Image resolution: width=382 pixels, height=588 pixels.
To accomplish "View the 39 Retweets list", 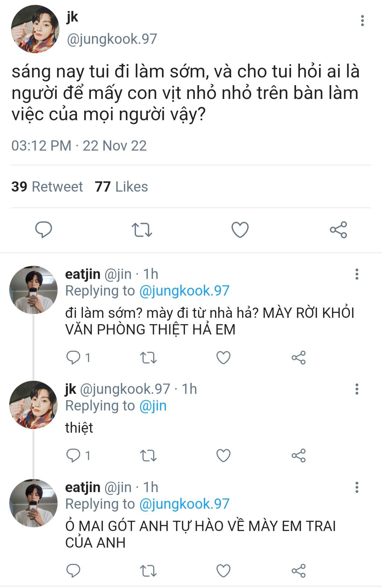I will click(x=47, y=187).
